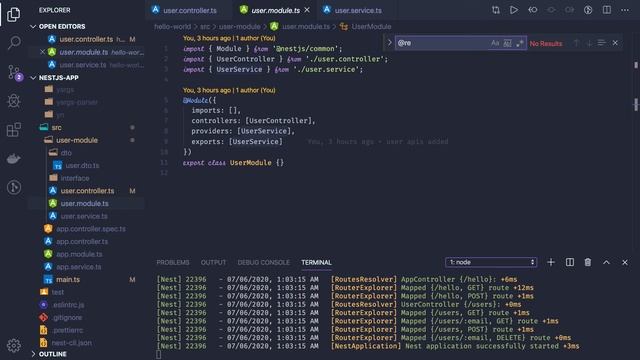
Task: Create a new terminal with plus icon
Action: coord(551,262)
